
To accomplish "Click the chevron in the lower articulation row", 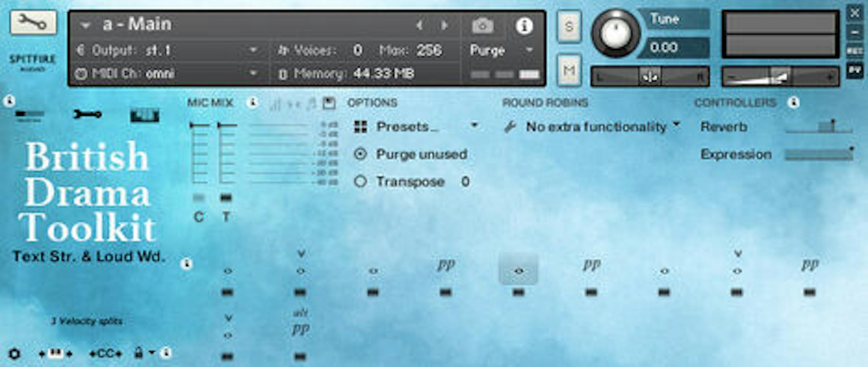I will pos(228,318).
